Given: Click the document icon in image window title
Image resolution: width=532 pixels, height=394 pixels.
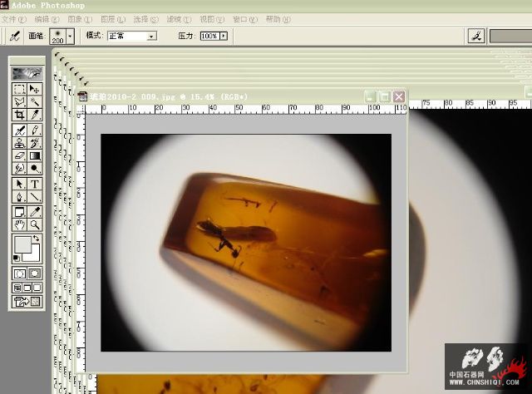Looking at the screenshot, I should click(83, 96).
